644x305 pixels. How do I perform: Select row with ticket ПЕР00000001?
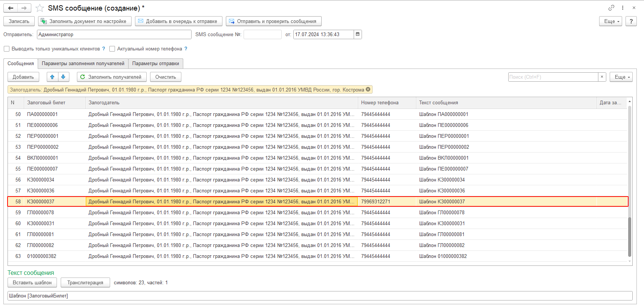coord(317,136)
